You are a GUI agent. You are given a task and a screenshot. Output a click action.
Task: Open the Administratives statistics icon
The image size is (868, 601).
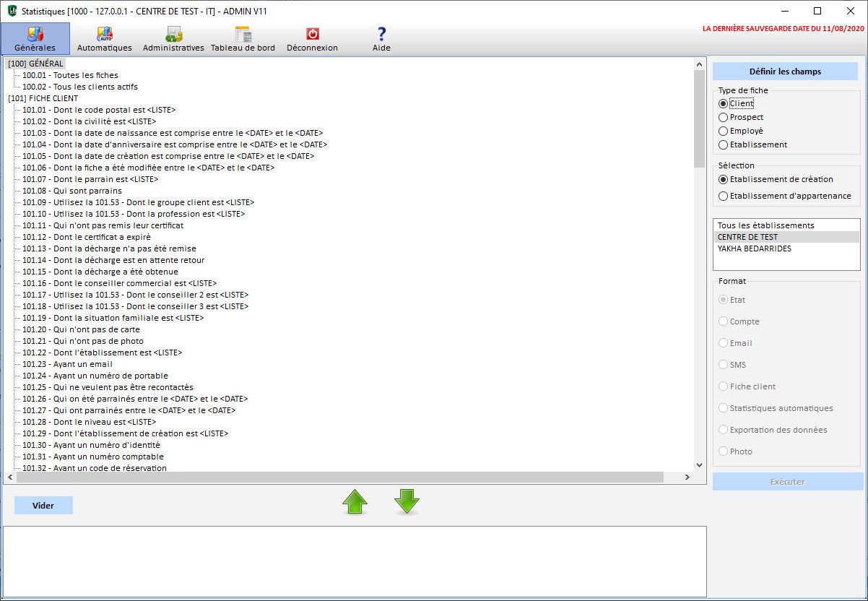click(173, 34)
